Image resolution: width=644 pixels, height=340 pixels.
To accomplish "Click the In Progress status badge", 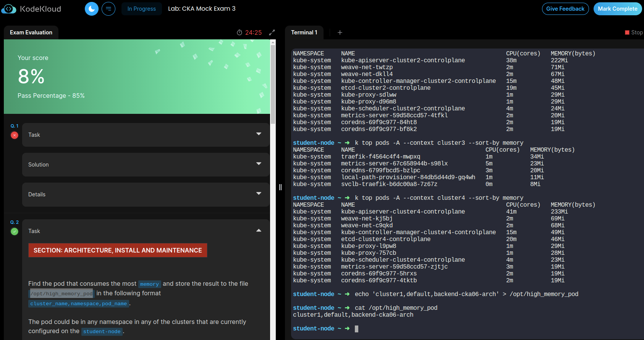I will pyautogui.click(x=142, y=9).
